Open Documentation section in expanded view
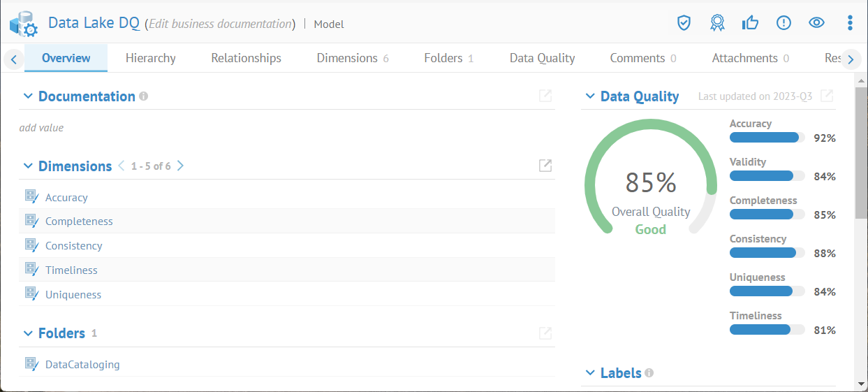The height and width of the screenshot is (392, 868). [545, 96]
